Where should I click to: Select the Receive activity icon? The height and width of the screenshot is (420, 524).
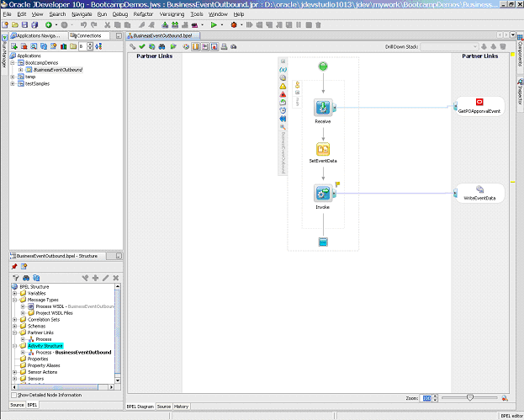323,108
